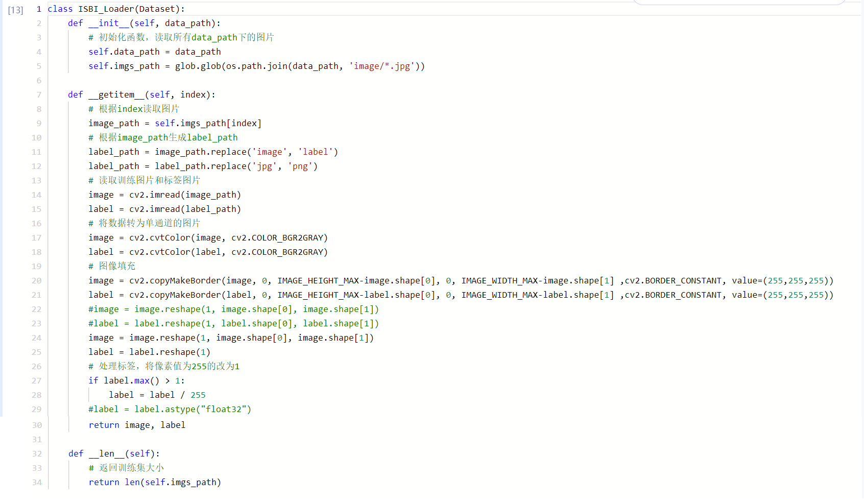864x504 pixels.
Task: Click the value 255 on line 28
Action: 198,395
